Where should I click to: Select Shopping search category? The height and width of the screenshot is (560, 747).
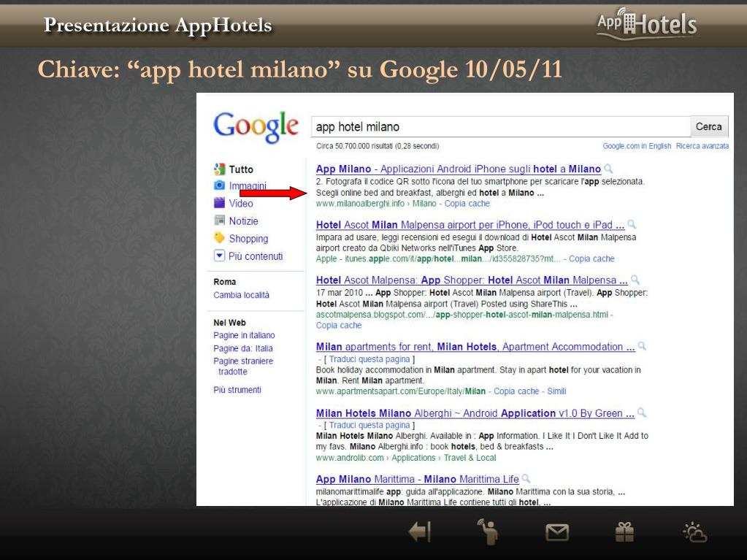(248, 239)
